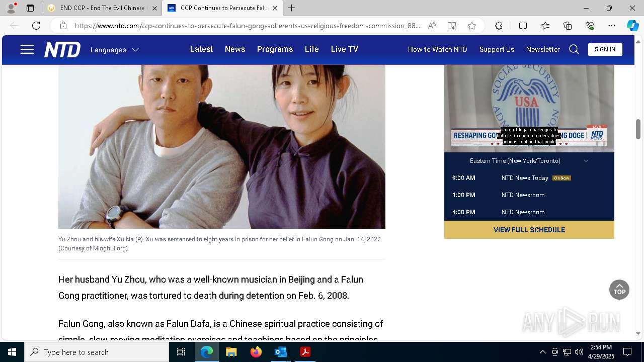Open the NTD site search icon
Image resolution: width=644 pixels, height=362 pixels.
point(574,49)
